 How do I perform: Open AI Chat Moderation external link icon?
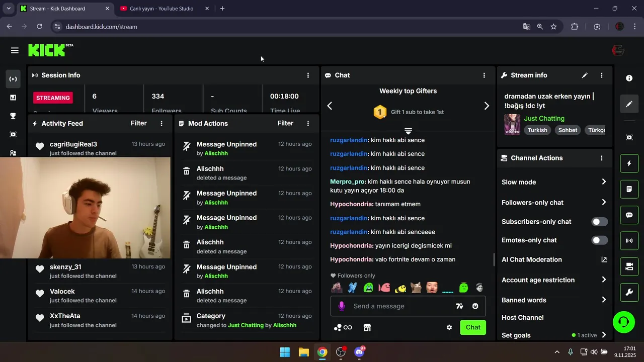pos(604,259)
